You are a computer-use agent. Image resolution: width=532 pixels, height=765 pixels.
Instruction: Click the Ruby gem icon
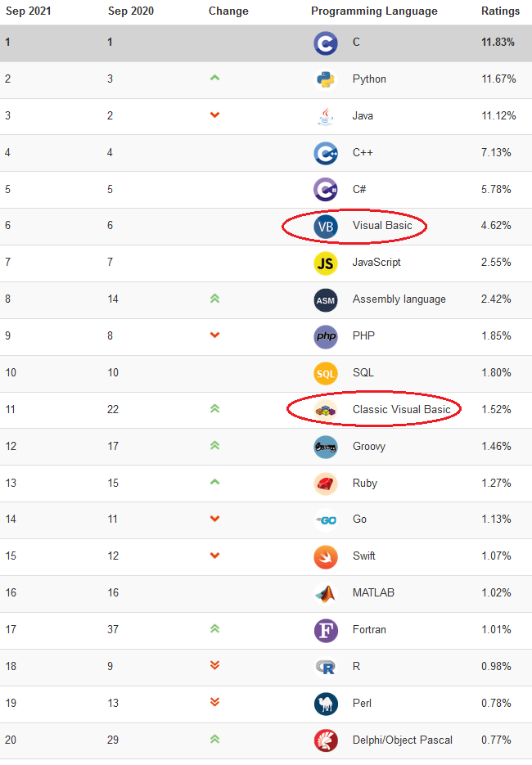pos(326,484)
